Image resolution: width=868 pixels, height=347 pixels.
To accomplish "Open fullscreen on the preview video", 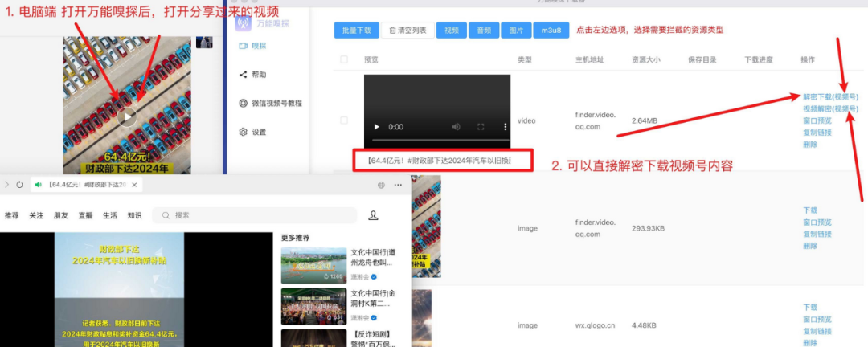I will click(481, 127).
